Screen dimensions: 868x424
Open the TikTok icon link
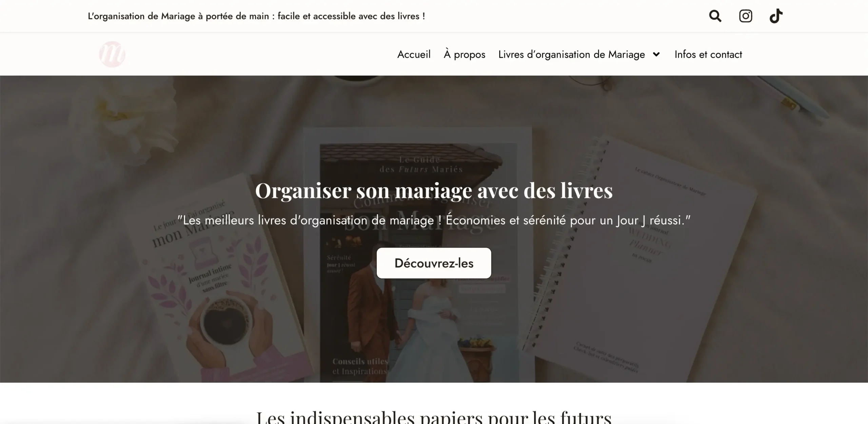(776, 16)
